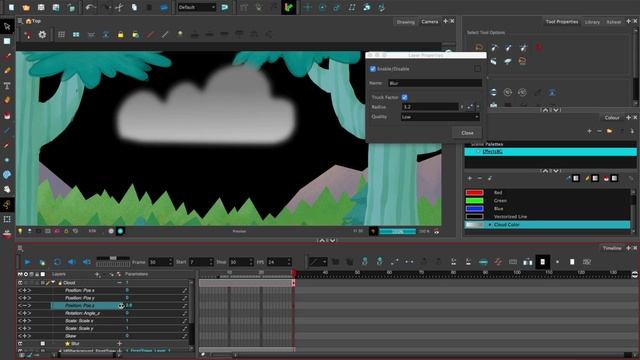The height and width of the screenshot is (360, 640).
Task: Click the light bulb icon in Camera toolbar
Action: 180,35
